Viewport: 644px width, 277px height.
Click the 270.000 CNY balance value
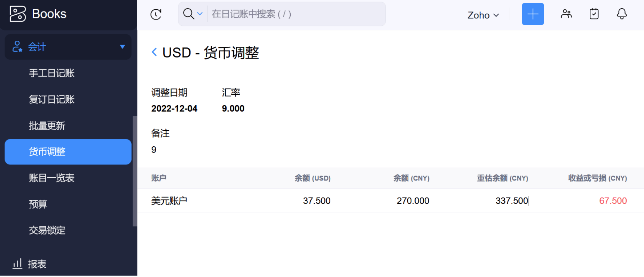pos(413,201)
